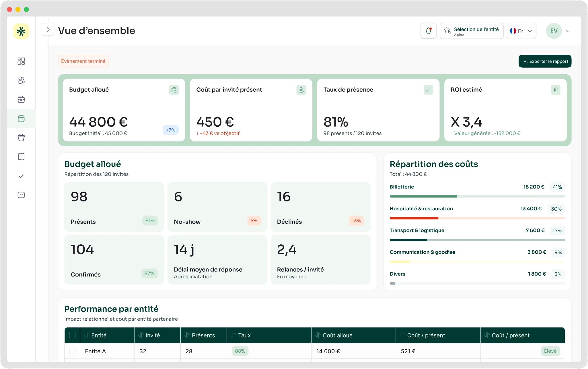The image size is (588, 369).
Task: Select the calendar events icon in sidebar
Action: (x=21, y=118)
